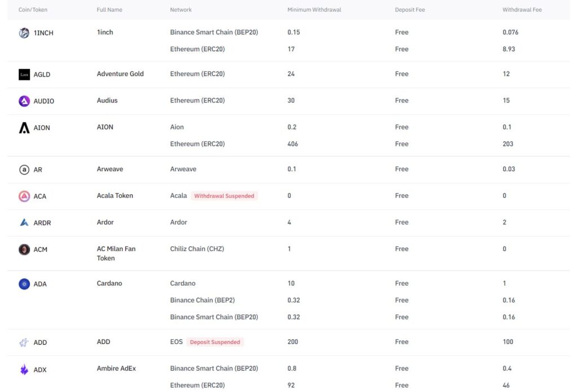Viewport: 577px width, 392px height.
Task: Click the ACM AC Milan token icon
Action: point(24,250)
